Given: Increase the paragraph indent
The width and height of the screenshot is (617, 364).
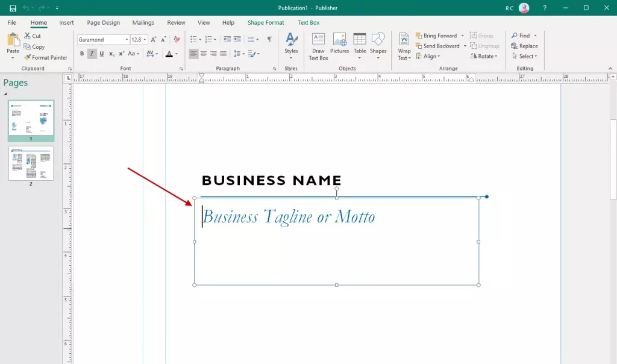Looking at the screenshot, I should click(x=237, y=39).
